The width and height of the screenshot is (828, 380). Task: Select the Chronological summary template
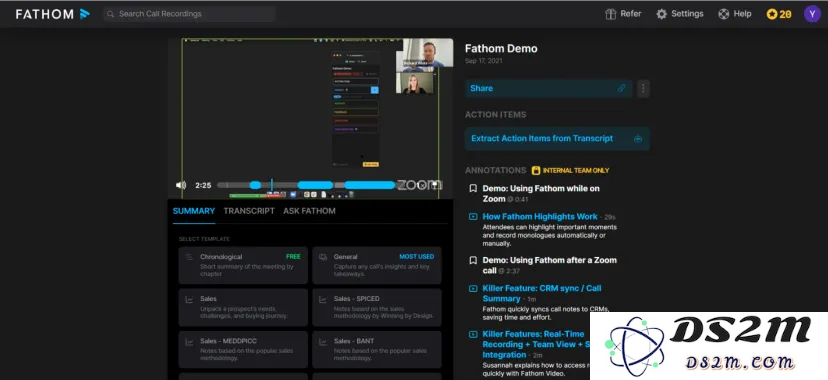click(243, 265)
